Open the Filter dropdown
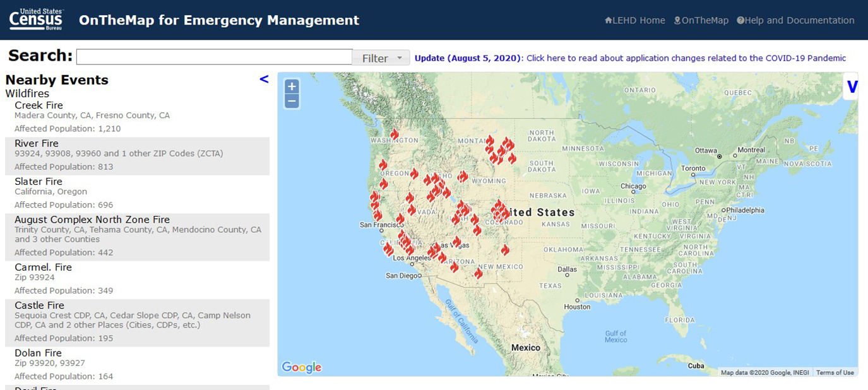The height and width of the screenshot is (390, 868). [x=381, y=58]
